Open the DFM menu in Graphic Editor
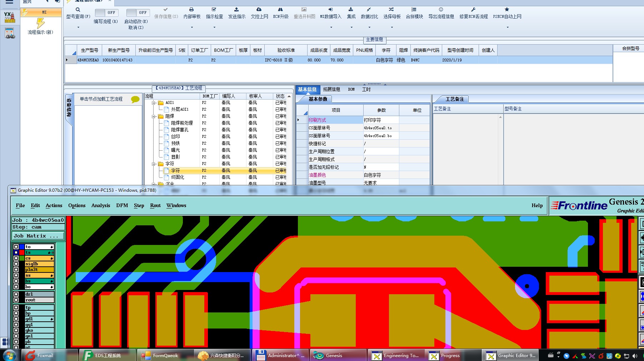Viewport: 644px width, 361px height. point(122,205)
